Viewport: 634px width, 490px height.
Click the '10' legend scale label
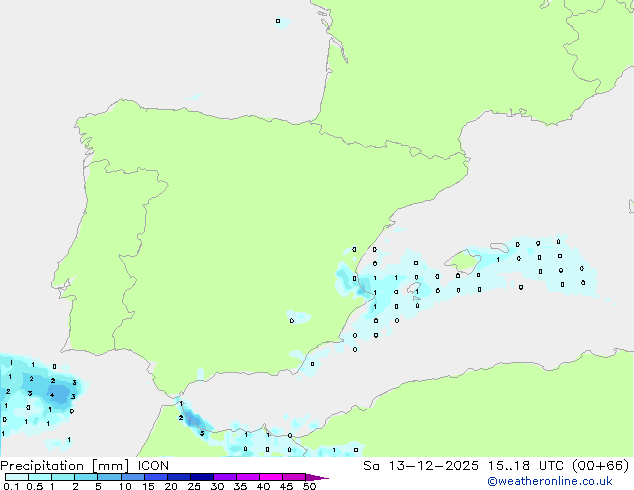(125, 486)
